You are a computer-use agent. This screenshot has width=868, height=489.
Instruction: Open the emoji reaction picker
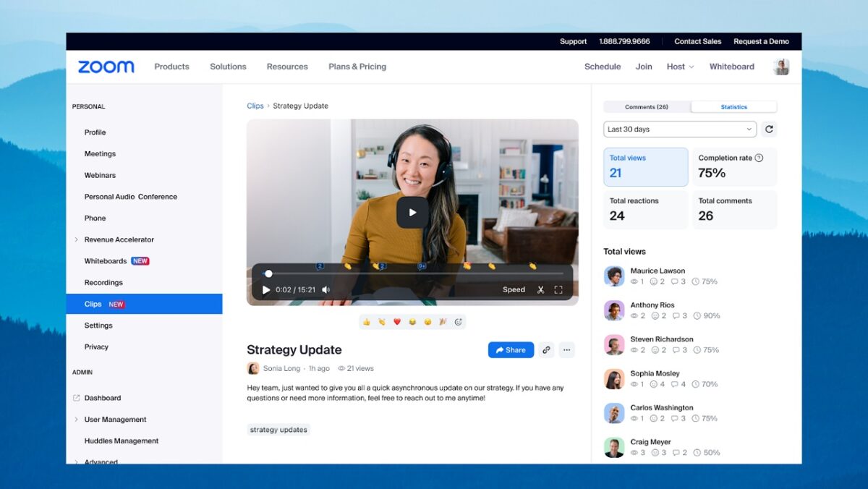coord(458,322)
